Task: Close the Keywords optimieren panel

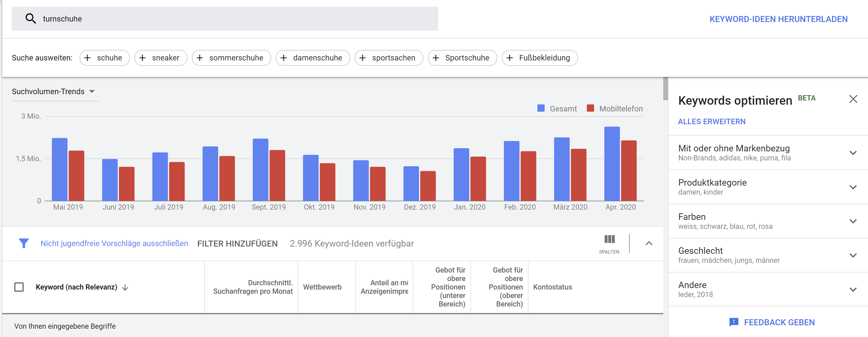Action: click(x=853, y=99)
